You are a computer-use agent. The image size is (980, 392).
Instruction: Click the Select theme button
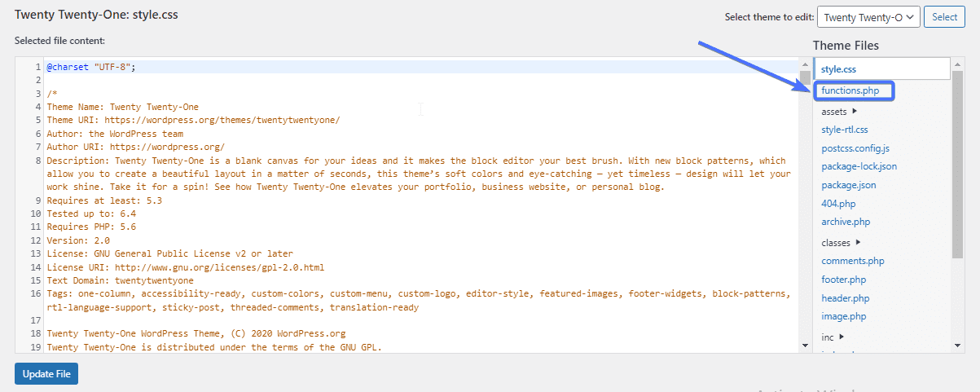945,16
